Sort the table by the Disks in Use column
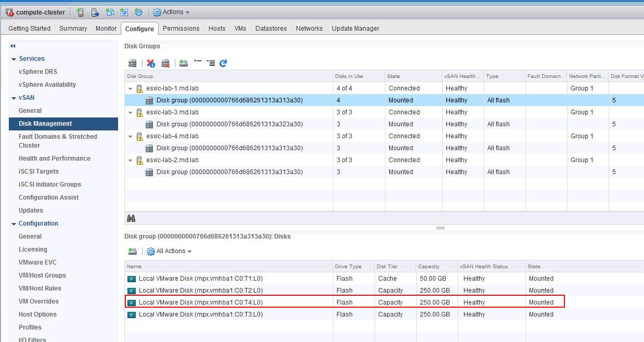This screenshot has height=342, width=644. 359,76
